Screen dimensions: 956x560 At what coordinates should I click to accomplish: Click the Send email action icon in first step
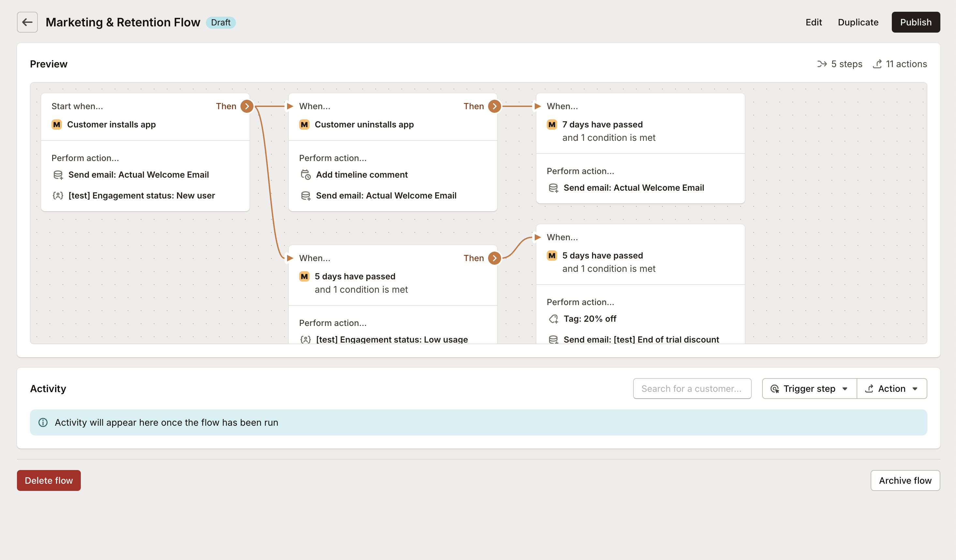pyautogui.click(x=57, y=175)
